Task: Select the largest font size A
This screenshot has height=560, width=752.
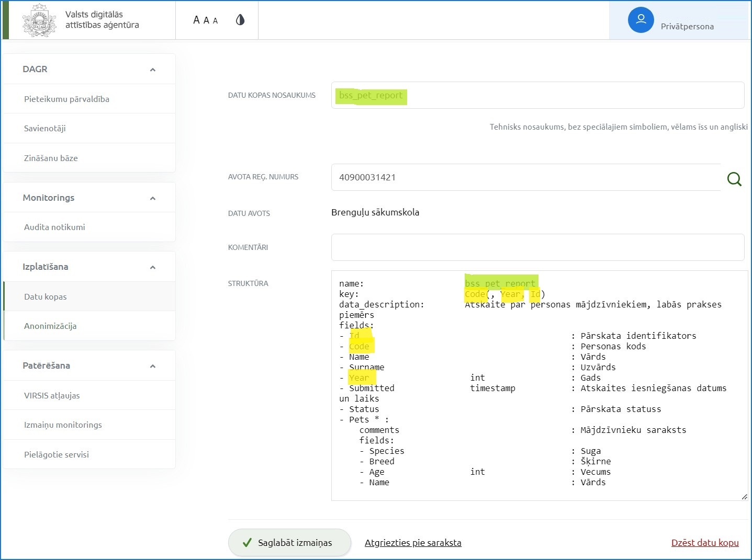Action: pos(197,20)
